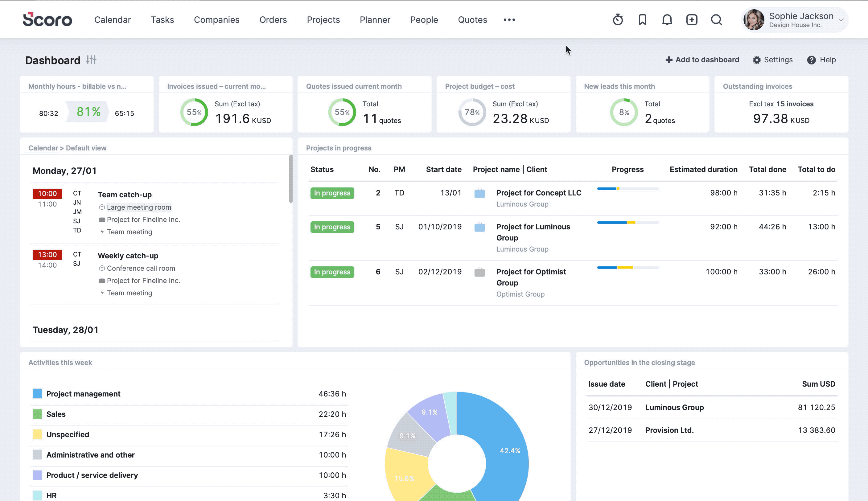868x501 pixels.
Task: Click the Scoro logo
Action: pos(47,19)
